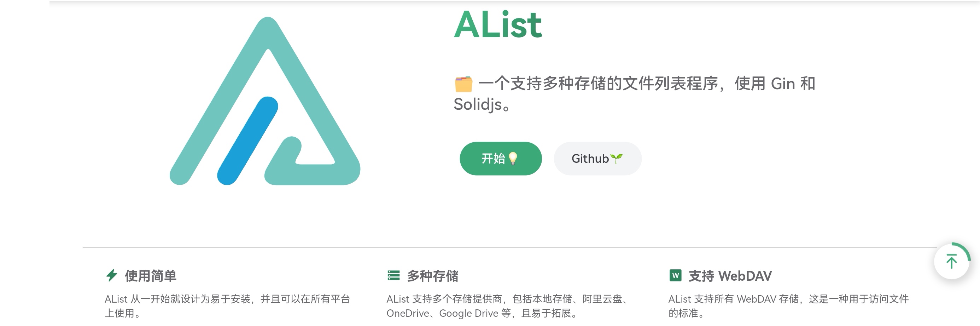Click the description text mentioning Gin 和 Solidjs

click(635, 94)
